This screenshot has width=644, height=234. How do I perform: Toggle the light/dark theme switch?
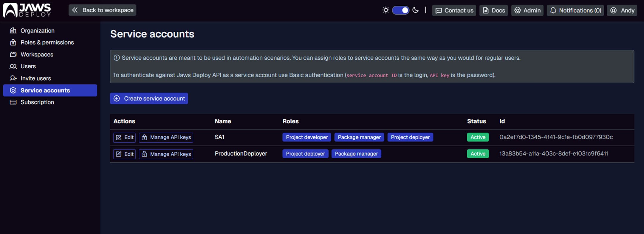[400, 10]
